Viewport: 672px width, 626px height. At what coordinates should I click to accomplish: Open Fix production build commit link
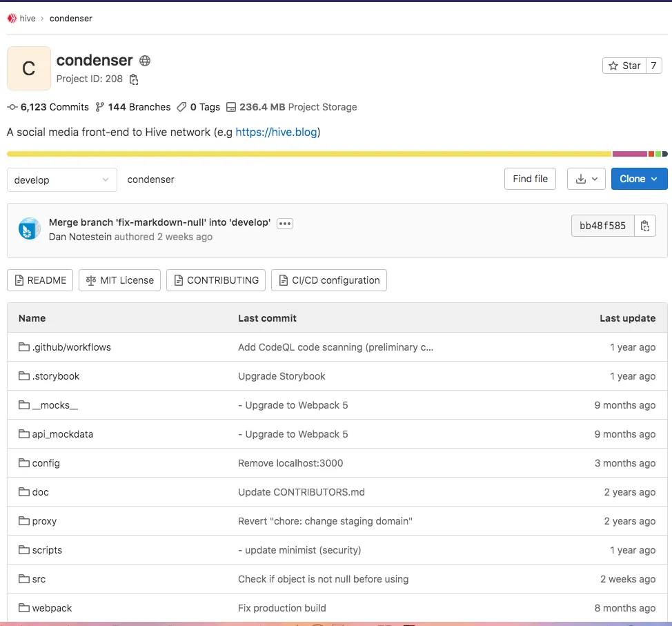282,608
